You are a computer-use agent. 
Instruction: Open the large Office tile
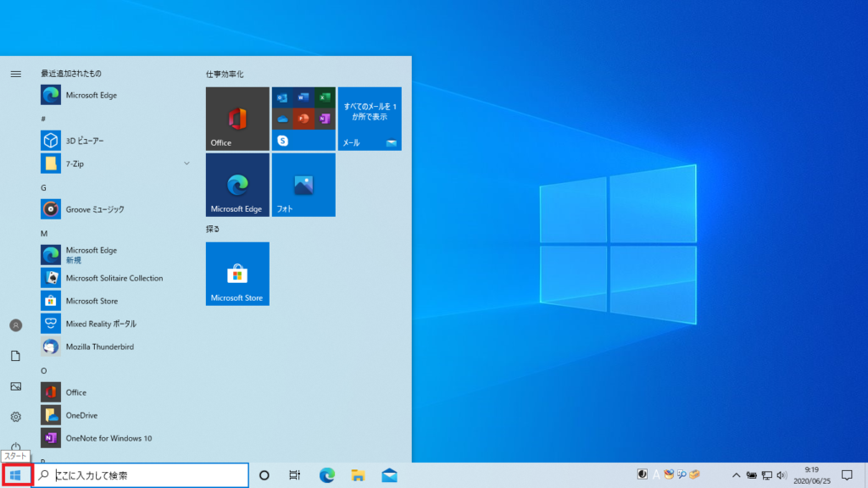(237, 119)
